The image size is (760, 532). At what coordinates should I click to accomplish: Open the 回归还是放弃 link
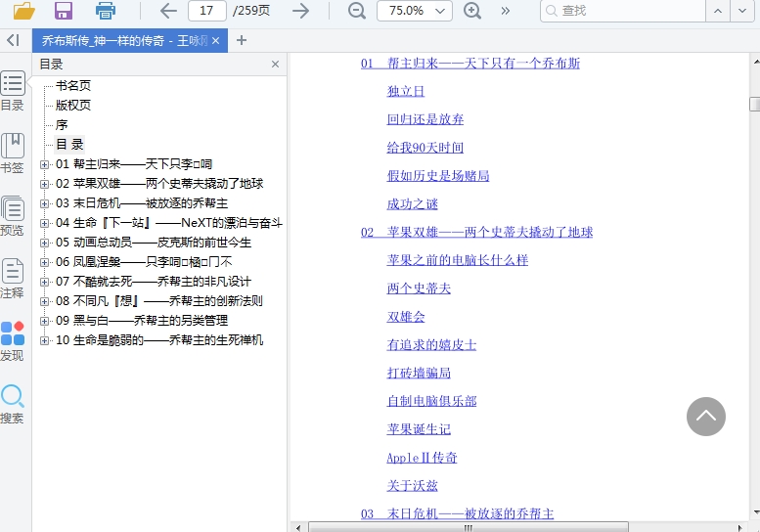click(x=425, y=119)
